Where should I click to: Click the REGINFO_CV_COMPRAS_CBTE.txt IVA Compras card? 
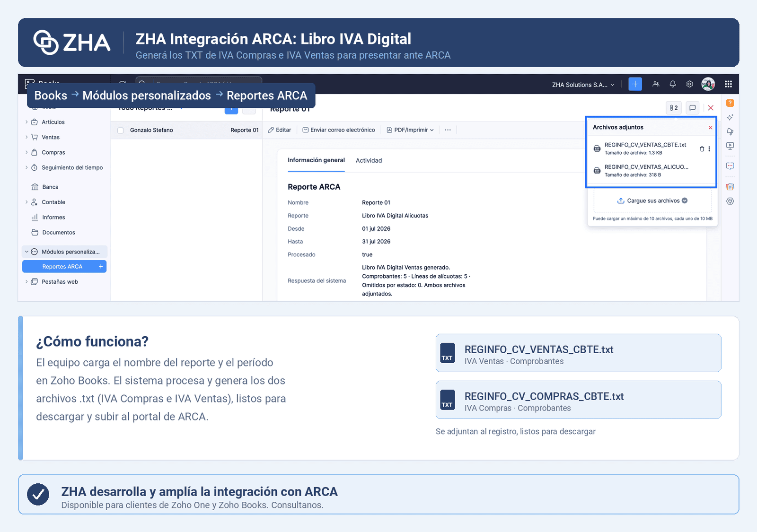coord(578,400)
